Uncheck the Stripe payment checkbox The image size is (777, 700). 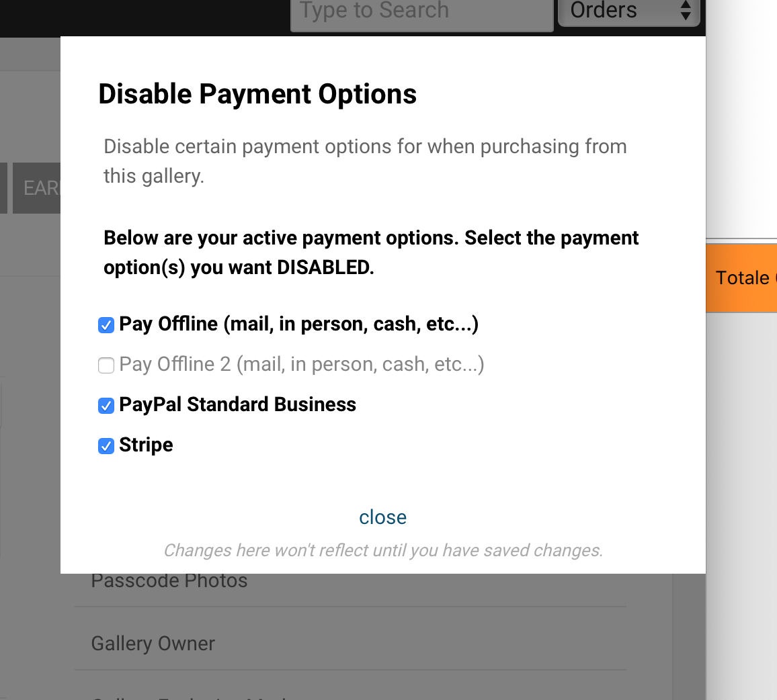(106, 446)
